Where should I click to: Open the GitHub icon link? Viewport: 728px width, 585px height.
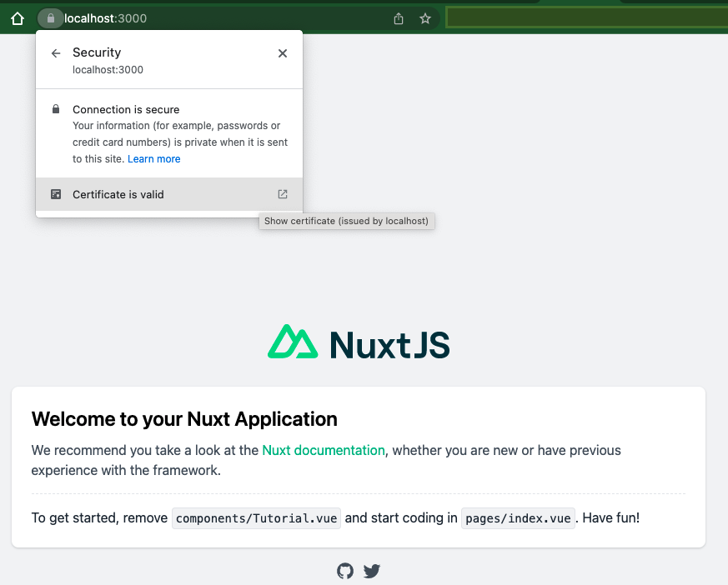tap(345, 571)
